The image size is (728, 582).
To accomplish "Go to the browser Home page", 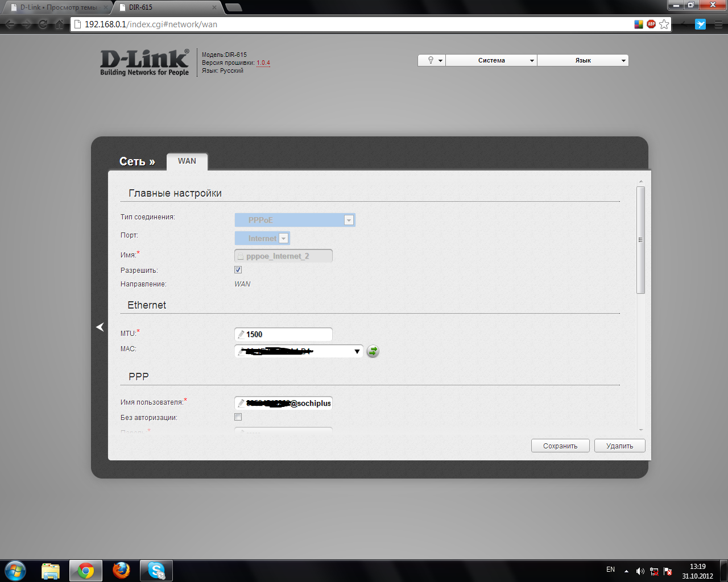I will click(59, 24).
